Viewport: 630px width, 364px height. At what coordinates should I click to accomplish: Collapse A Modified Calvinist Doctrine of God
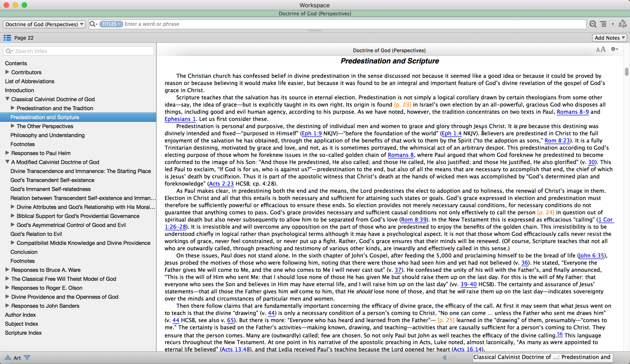click(7, 162)
